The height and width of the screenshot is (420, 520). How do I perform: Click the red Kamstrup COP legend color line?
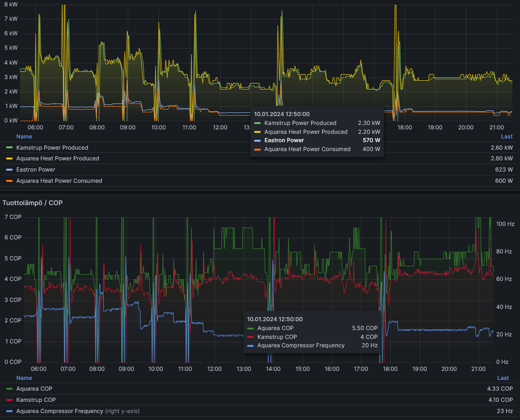(9, 400)
